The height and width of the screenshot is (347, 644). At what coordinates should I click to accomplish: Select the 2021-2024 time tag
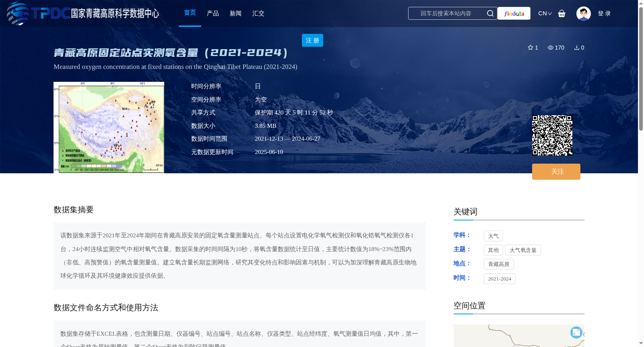tap(500, 279)
